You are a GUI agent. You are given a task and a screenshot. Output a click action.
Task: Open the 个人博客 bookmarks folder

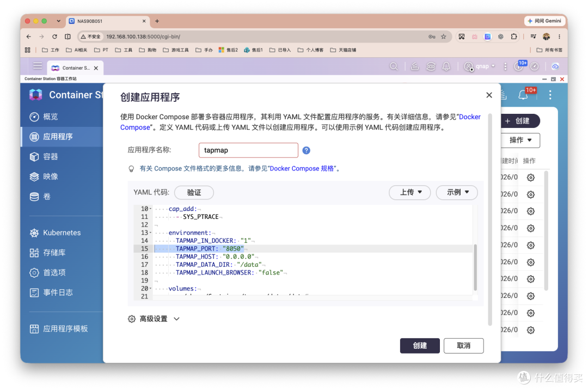pyautogui.click(x=310, y=50)
